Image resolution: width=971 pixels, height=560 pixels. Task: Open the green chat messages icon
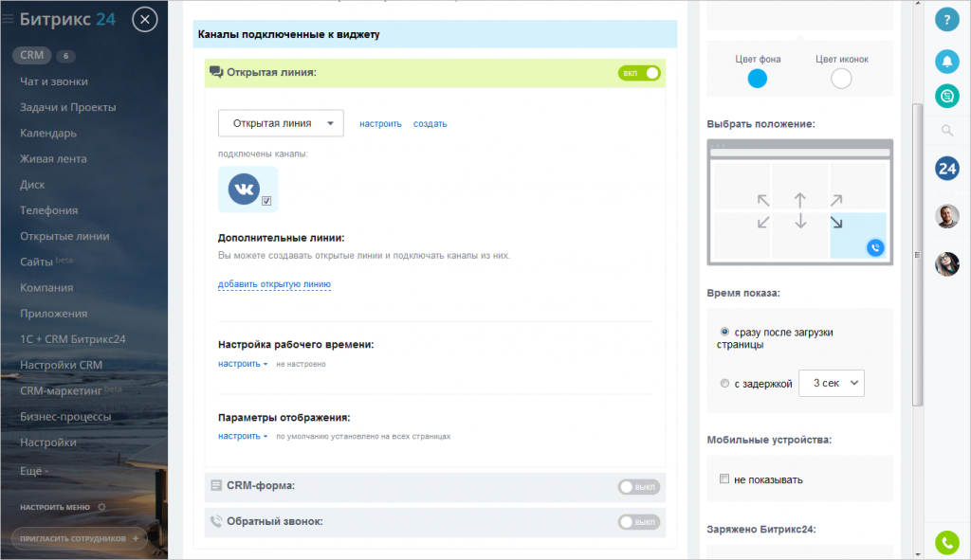tap(946, 96)
